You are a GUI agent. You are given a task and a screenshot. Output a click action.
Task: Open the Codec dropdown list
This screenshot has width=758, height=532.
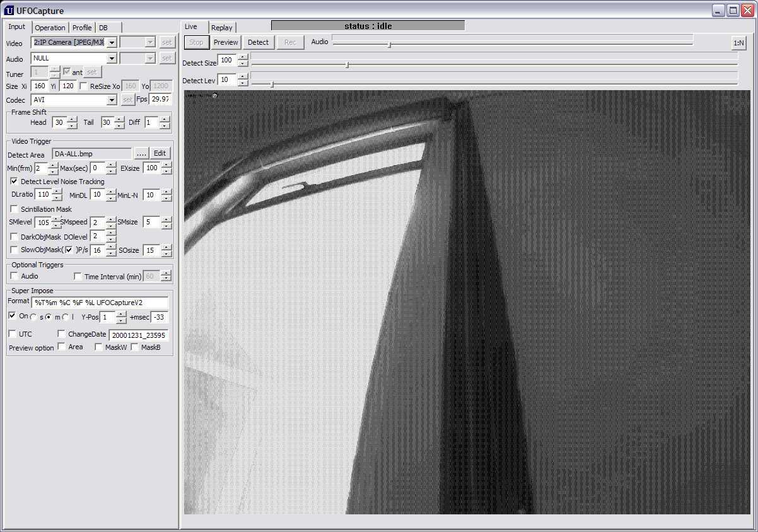click(112, 100)
